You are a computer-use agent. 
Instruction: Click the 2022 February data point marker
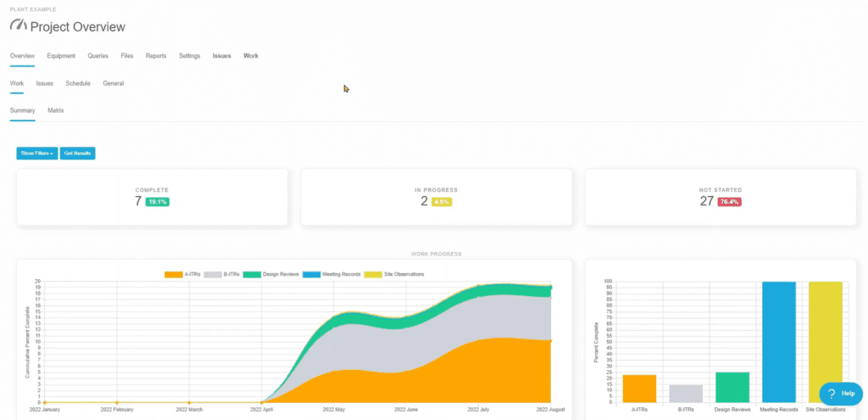tap(117, 403)
